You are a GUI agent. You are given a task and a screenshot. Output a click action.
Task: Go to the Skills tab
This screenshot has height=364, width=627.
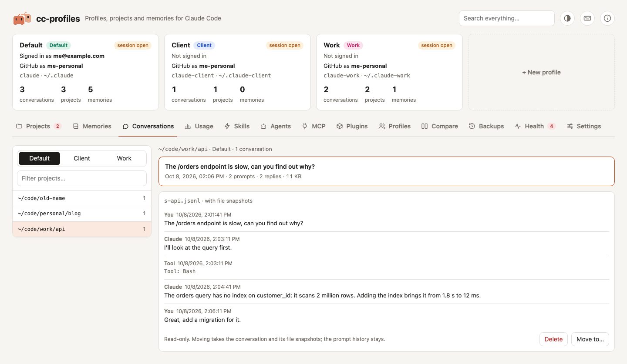(237, 126)
